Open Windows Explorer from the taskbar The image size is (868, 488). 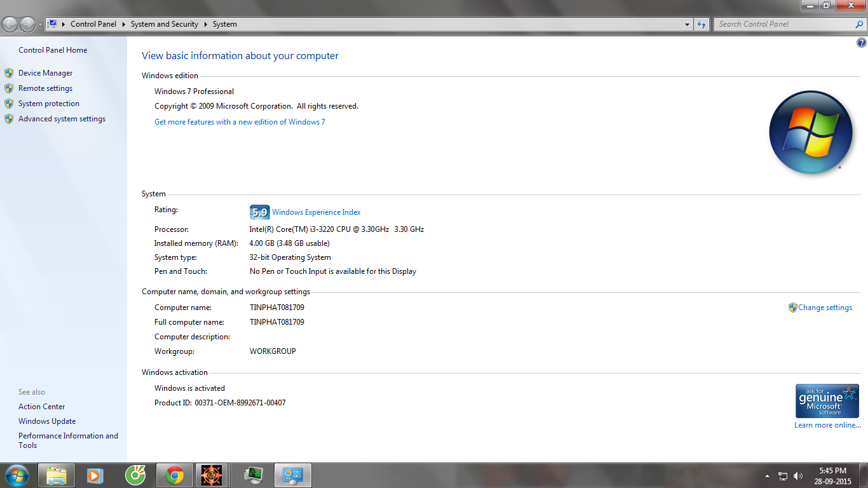click(x=57, y=475)
